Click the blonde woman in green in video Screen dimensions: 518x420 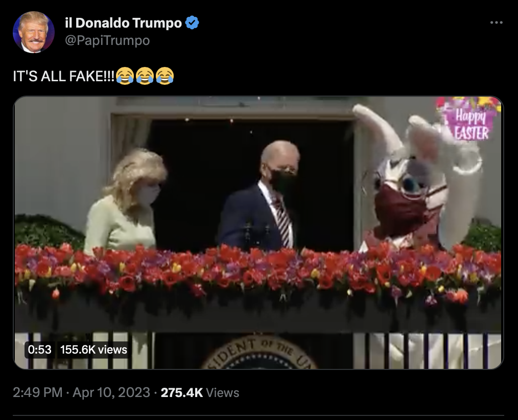(126, 202)
